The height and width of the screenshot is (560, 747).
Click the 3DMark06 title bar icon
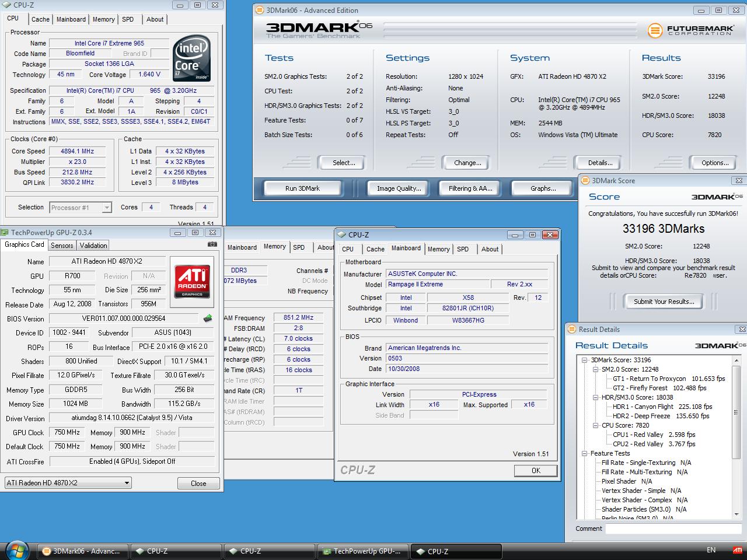pos(260,10)
